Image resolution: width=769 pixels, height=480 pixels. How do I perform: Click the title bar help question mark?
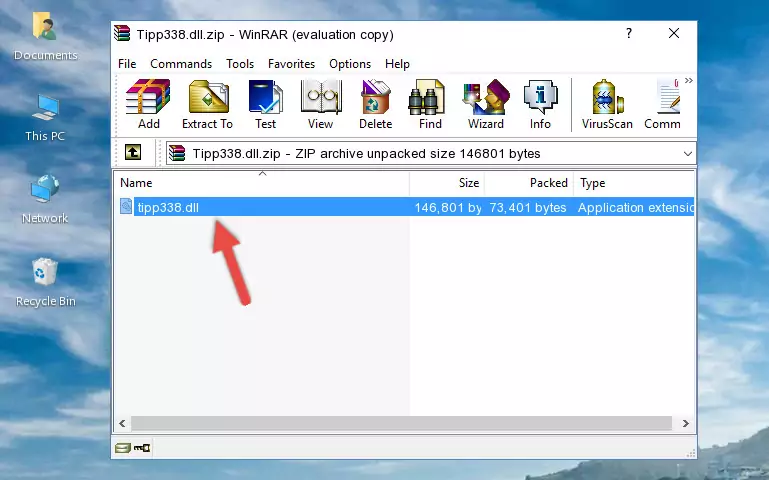coord(629,33)
